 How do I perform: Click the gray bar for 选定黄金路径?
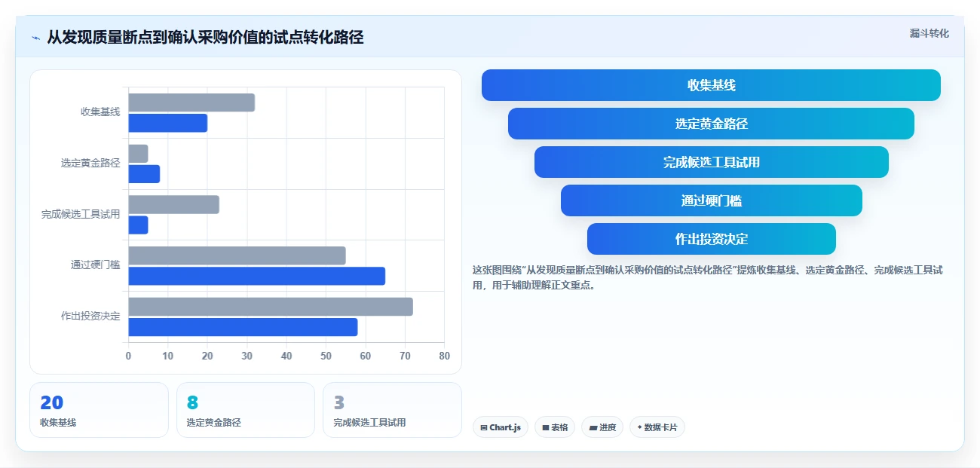click(138, 154)
